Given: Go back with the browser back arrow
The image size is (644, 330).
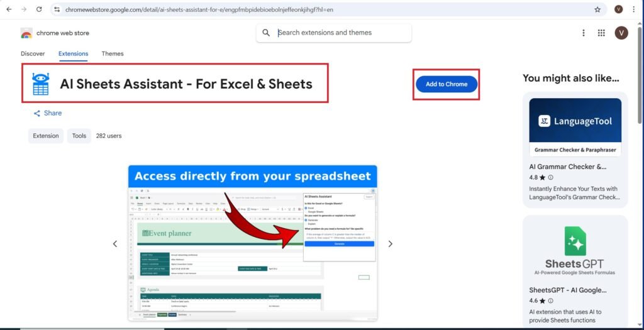Looking at the screenshot, I should (9, 9).
